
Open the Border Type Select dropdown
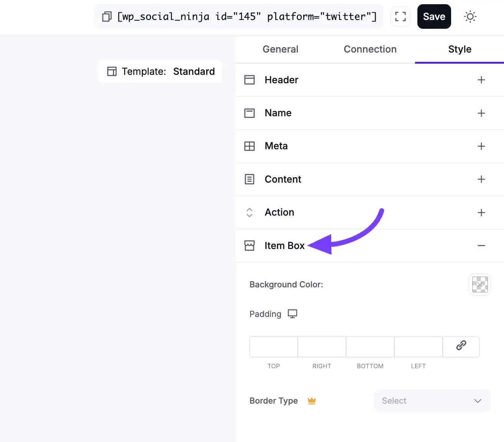coord(432,401)
